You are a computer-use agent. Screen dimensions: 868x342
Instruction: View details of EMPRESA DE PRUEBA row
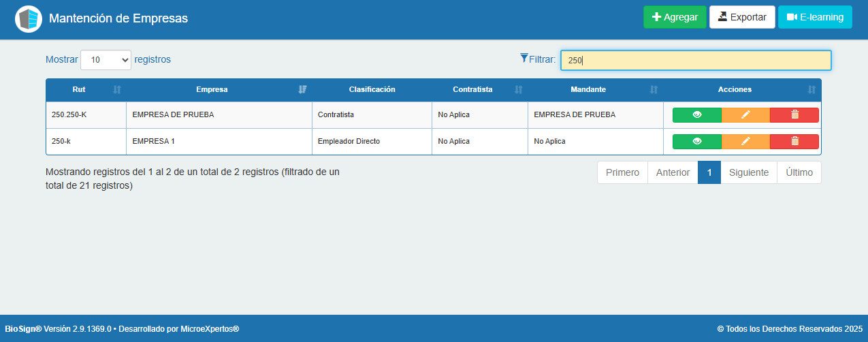coord(696,115)
